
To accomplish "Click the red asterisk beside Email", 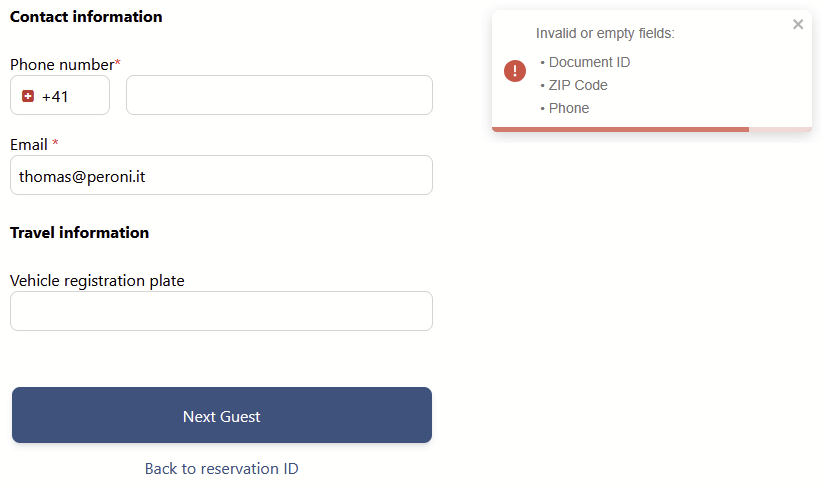I will [56, 144].
